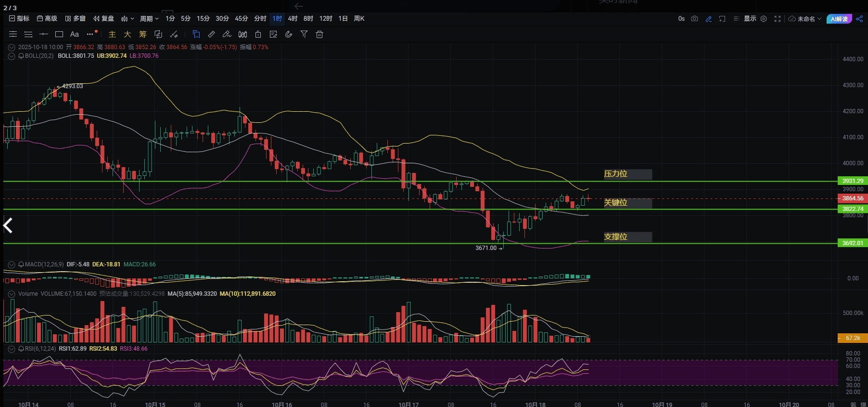The image size is (868, 407).
Task: Click the rotate-edit square icon
Action: coord(158,34)
